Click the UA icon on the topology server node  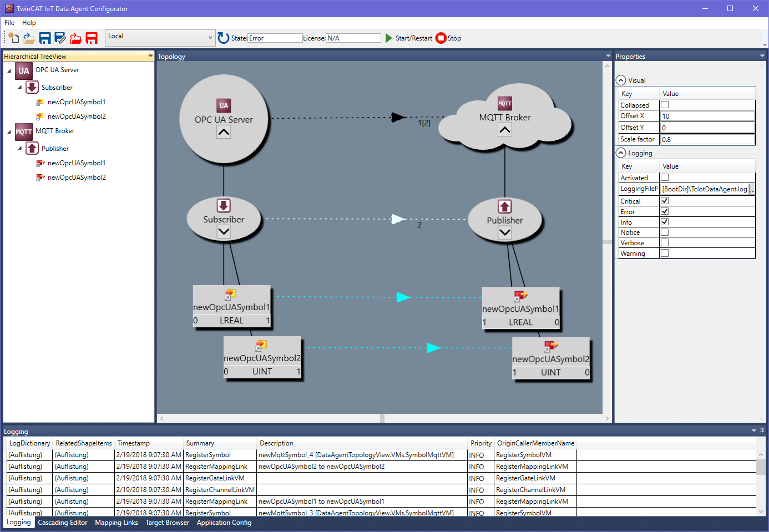(224, 105)
